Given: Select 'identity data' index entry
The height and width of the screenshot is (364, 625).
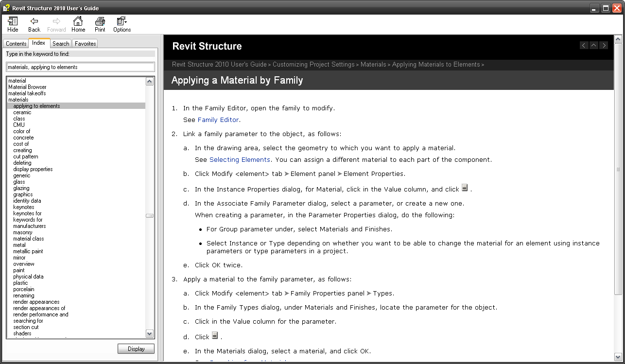Looking at the screenshot, I should (x=27, y=201).
